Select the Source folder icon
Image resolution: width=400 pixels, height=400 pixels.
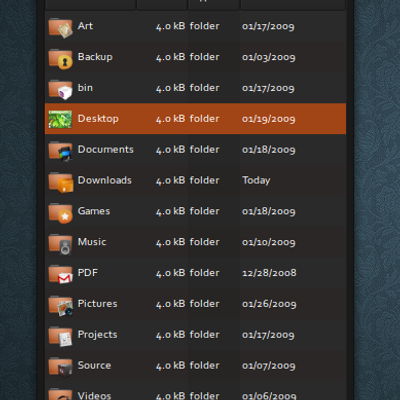pyautogui.click(x=60, y=367)
